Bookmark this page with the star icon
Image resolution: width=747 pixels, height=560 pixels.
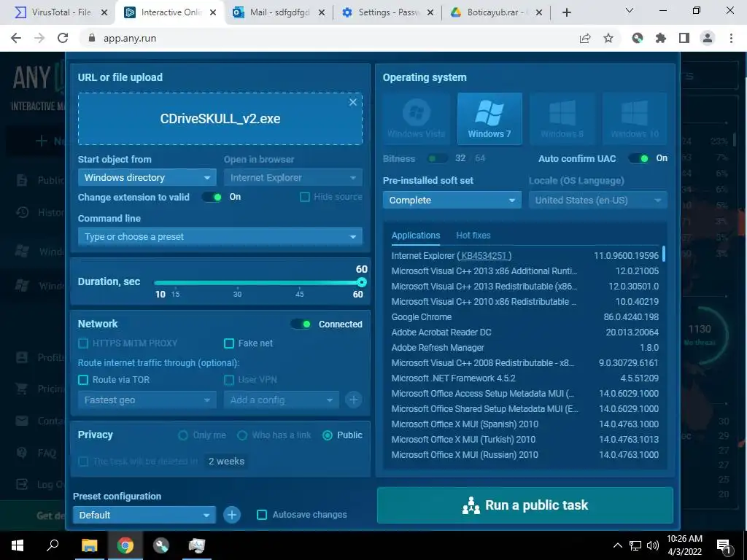click(x=608, y=38)
